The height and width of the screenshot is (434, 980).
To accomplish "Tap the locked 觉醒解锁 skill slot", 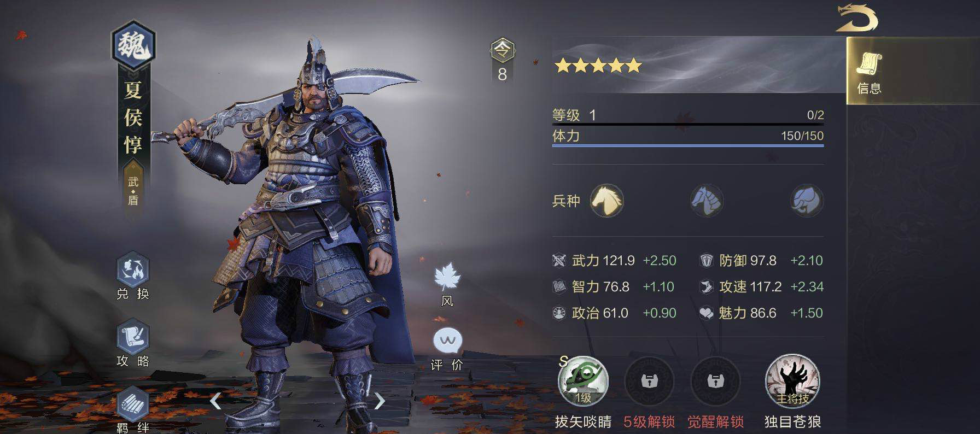I will (715, 381).
